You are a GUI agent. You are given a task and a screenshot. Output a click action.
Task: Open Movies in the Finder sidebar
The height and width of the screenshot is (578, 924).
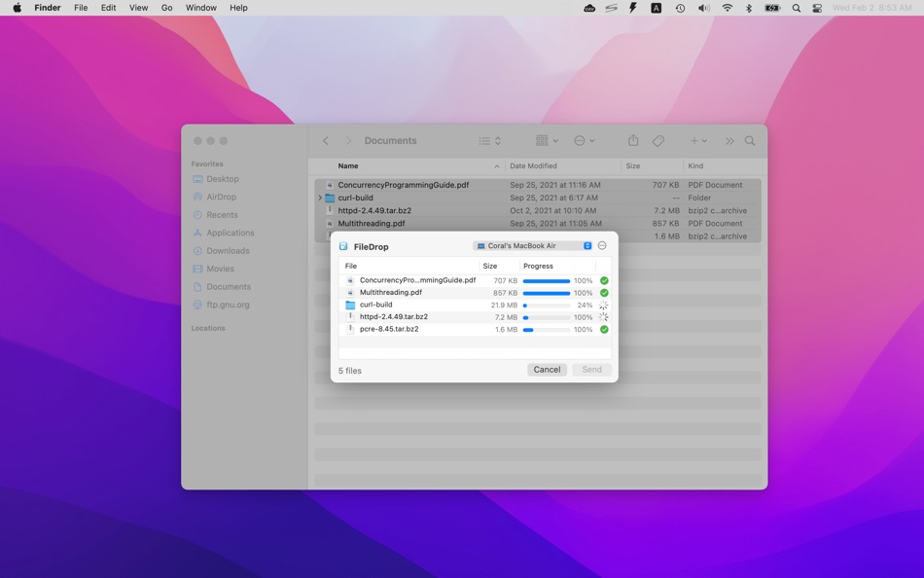click(220, 269)
